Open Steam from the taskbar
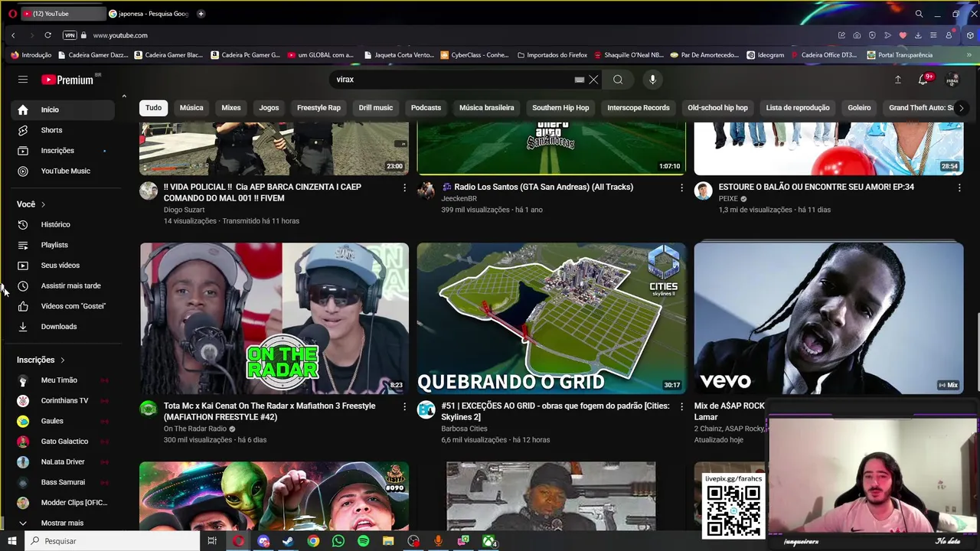 pyautogui.click(x=288, y=541)
